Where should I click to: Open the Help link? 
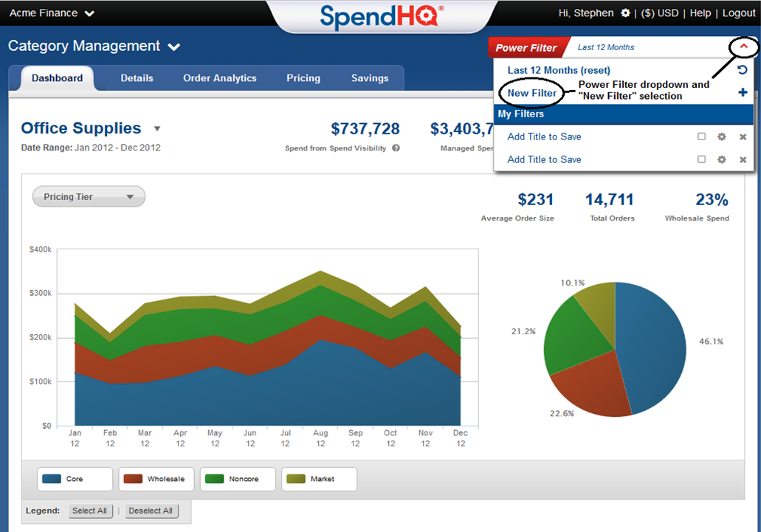[700, 13]
